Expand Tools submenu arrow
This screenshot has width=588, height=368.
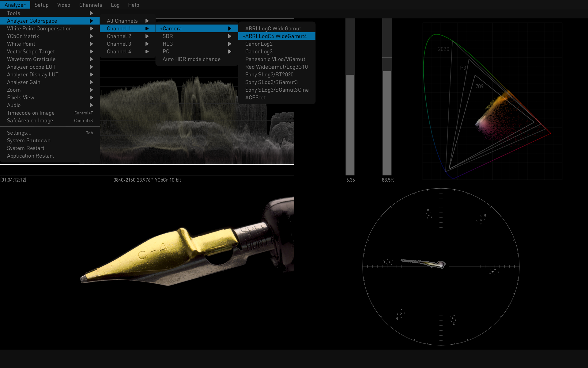(91, 13)
